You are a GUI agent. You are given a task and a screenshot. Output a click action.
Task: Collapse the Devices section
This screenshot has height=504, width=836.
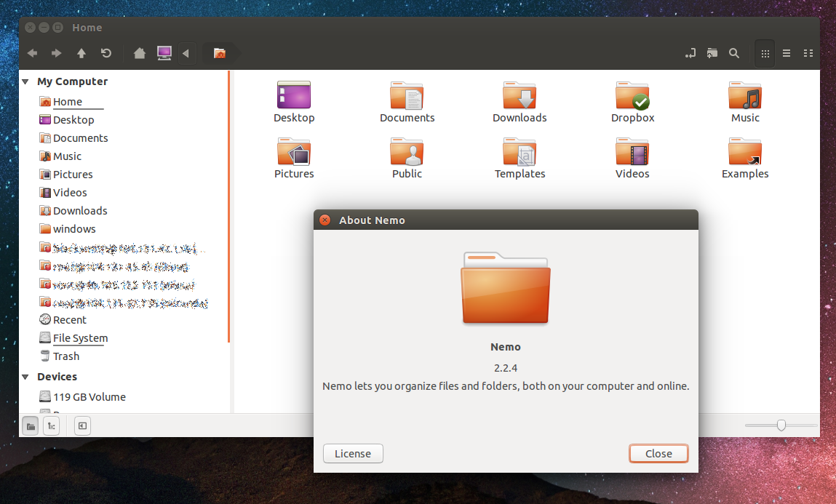(25, 377)
